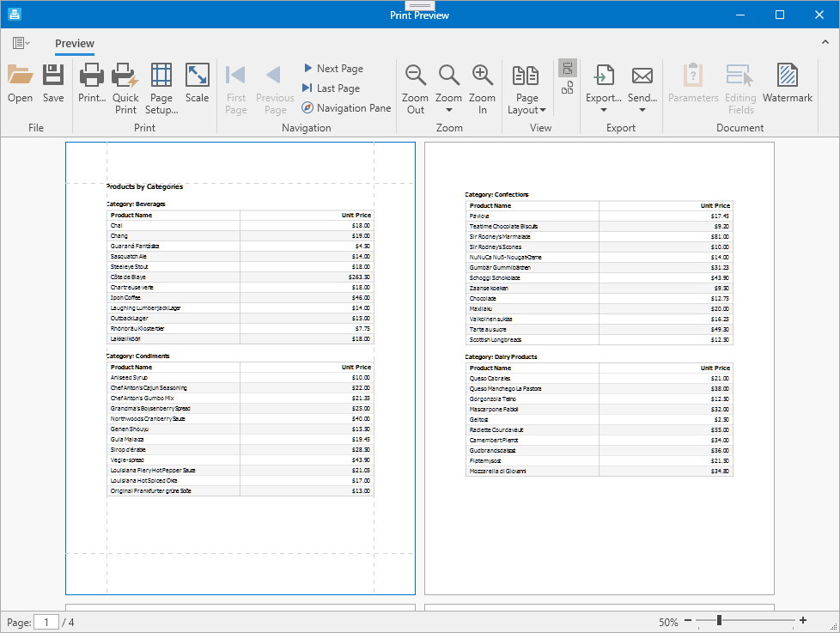840x633 pixels.
Task: Click the 'Products by Categories' report title
Action: pyautogui.click(x=144, y=186)
